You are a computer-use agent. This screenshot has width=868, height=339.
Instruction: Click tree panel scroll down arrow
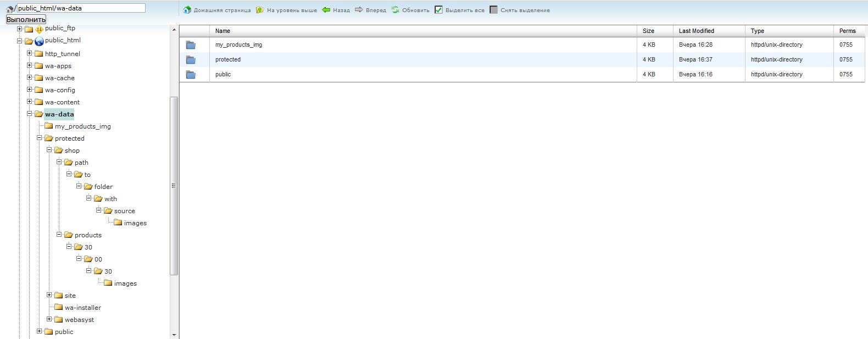coord(174,335)
